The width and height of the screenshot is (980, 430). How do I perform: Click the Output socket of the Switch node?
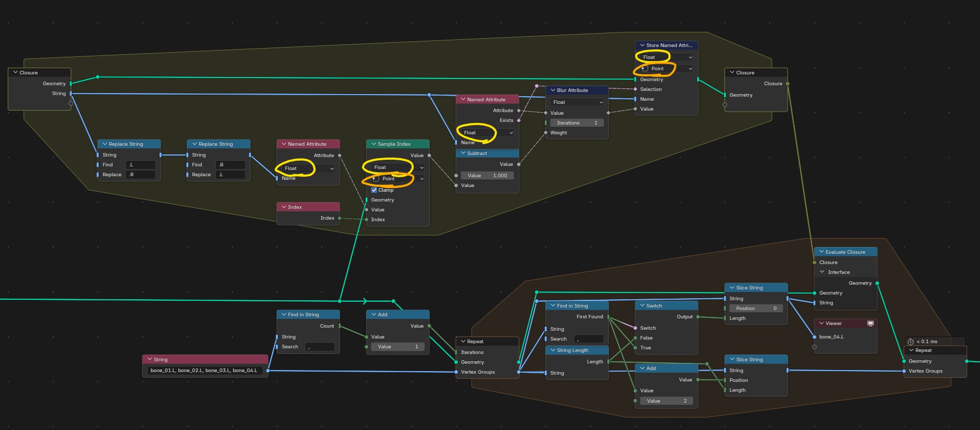[698, 317]
